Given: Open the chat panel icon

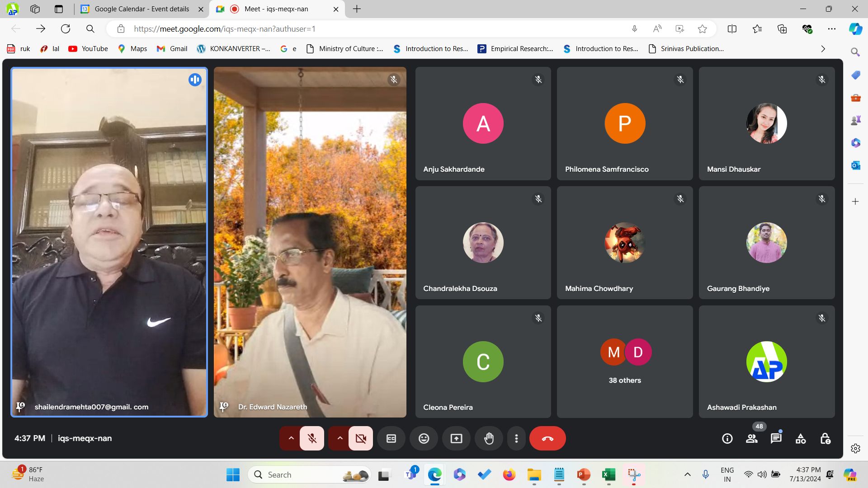Looking at the screenshot, I should point(776,438).
